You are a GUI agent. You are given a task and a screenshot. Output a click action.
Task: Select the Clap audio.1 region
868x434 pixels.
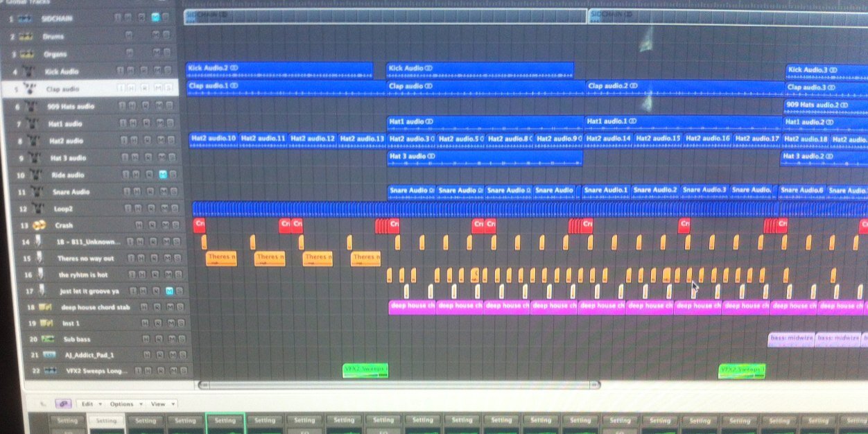[x=286, y=87]
